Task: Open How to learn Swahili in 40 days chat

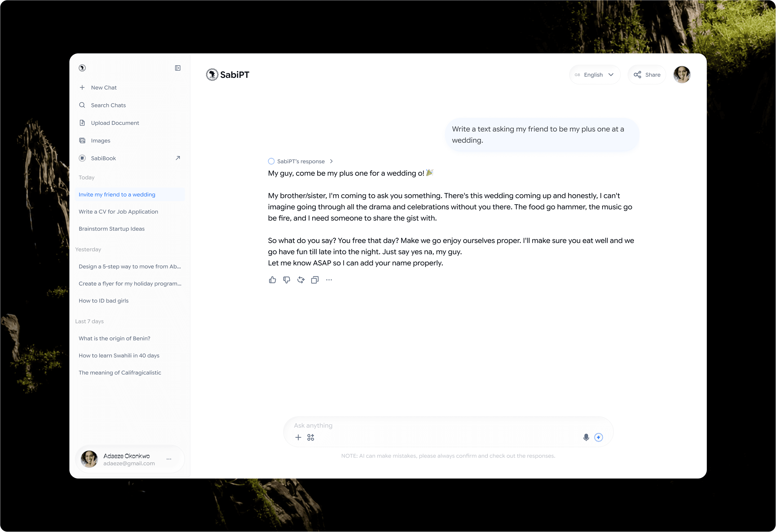Action: click(119, 356)
